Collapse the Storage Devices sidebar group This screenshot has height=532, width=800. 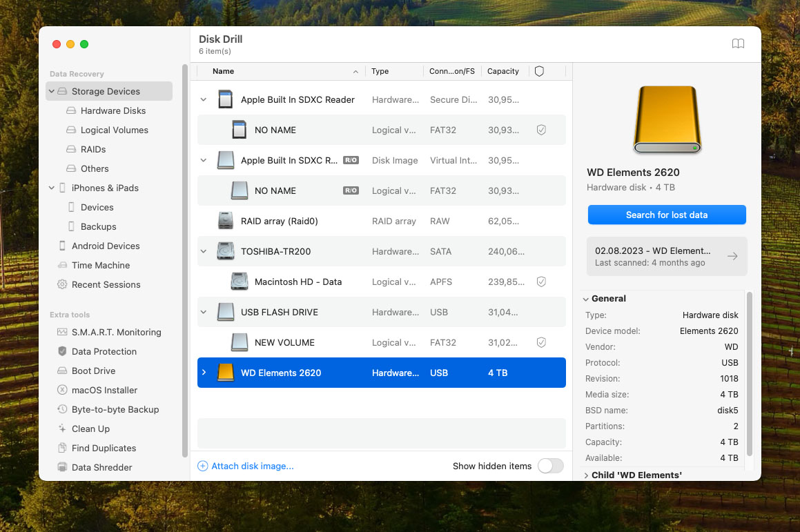52,91
